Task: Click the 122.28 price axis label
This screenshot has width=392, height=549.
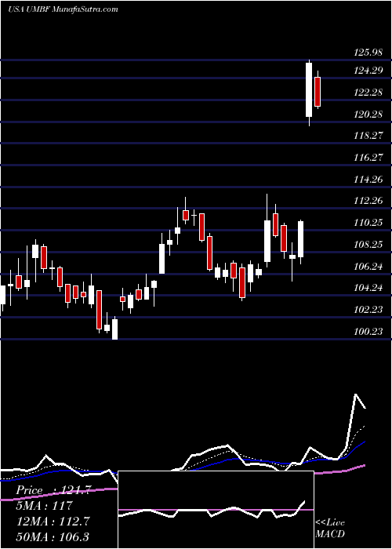Action: [368, 93]
